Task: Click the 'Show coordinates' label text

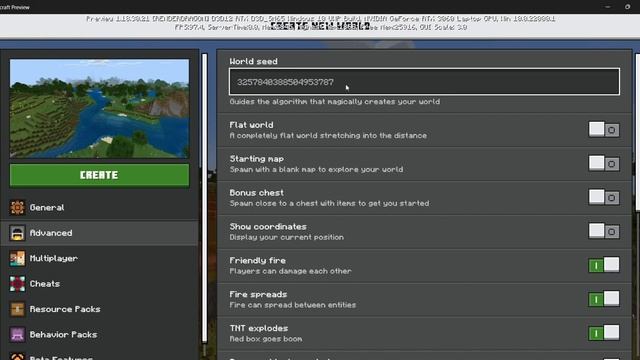Action: (x=268, y=227)
